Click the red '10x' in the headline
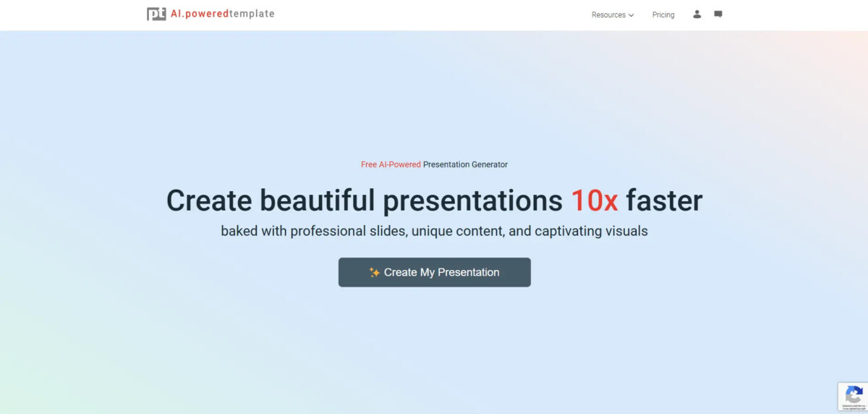The image size is (868, 414). [x=594, y=200]
